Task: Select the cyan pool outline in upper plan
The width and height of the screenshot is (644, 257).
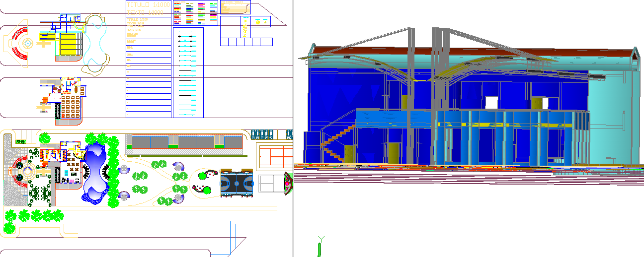Action: click(95, 39)
